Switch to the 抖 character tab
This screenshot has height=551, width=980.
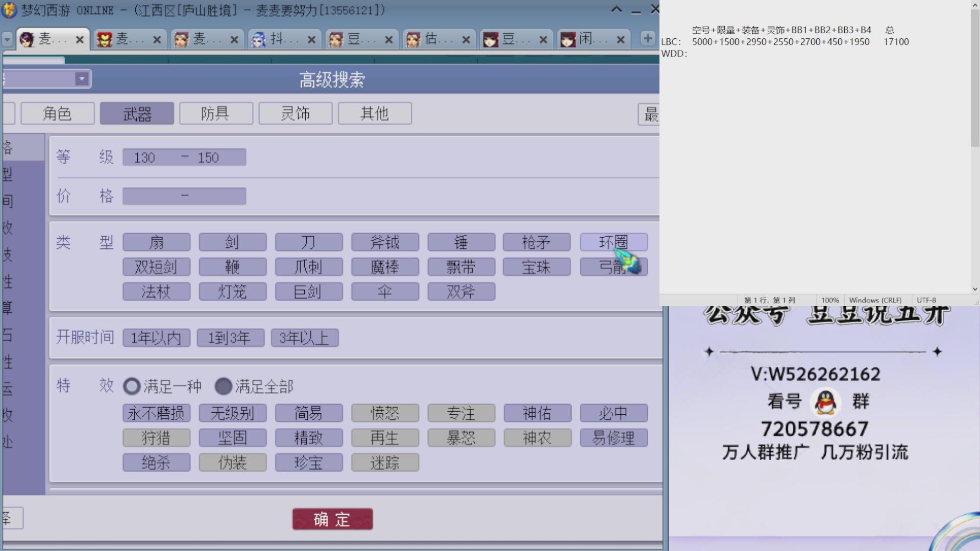pos(284,39)
